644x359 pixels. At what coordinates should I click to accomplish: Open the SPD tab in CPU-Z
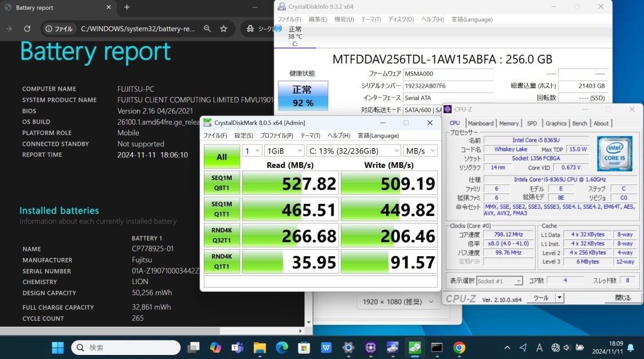(x=532, y=123)
